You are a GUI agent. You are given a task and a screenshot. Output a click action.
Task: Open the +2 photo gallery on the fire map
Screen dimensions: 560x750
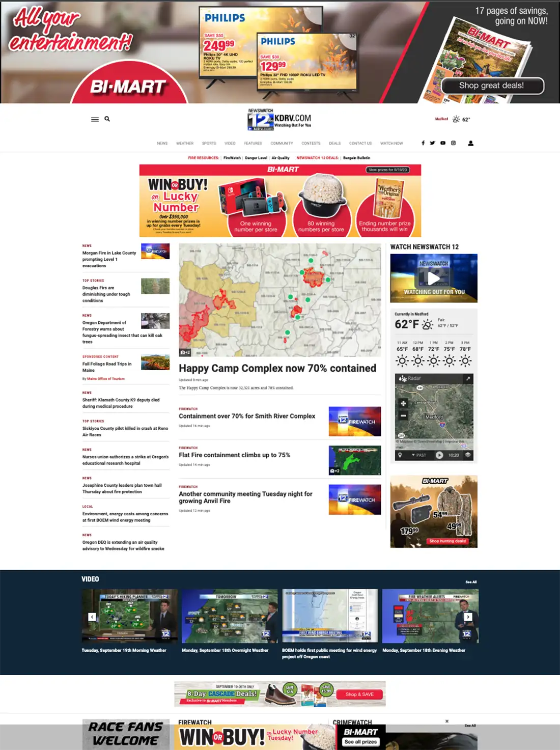pyautogui.click(x=185, y=352)
